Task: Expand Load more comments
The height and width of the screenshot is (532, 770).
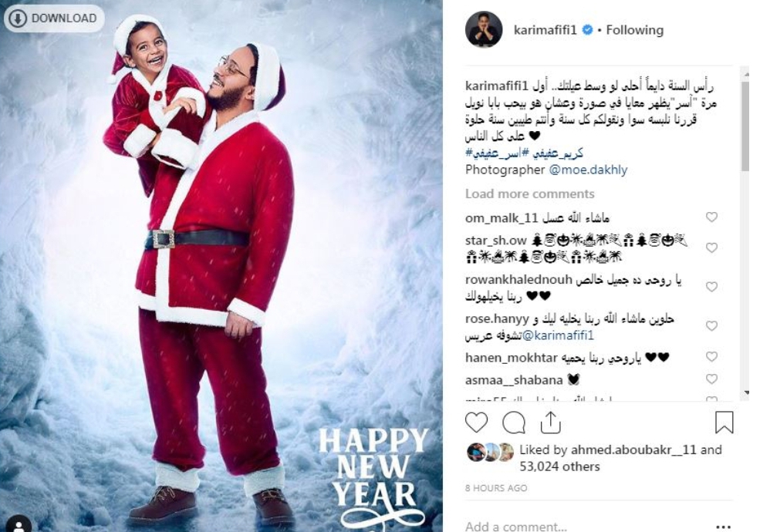Action: 530,194
